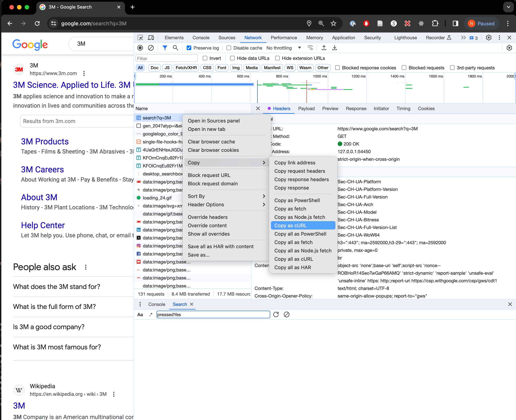The image size is (516, 420).
Task: Open the Extensions puzzle icon
Action: [x=435, y=23]
